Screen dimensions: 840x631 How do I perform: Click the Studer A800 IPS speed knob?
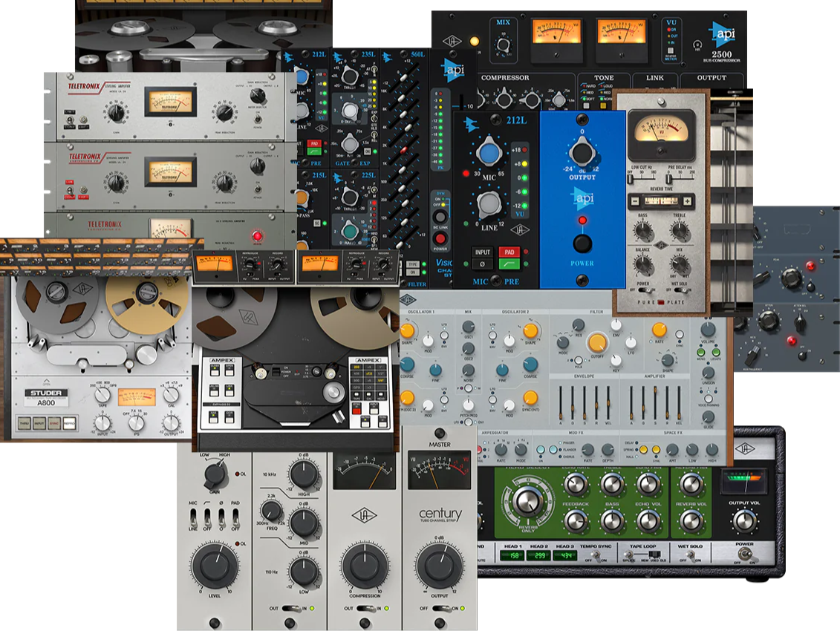[137, 422]
